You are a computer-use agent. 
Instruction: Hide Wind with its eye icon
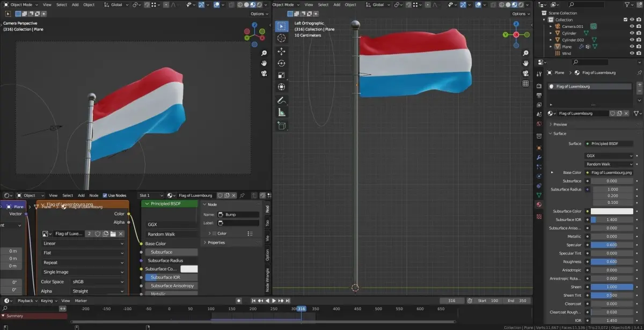point(632,53)
